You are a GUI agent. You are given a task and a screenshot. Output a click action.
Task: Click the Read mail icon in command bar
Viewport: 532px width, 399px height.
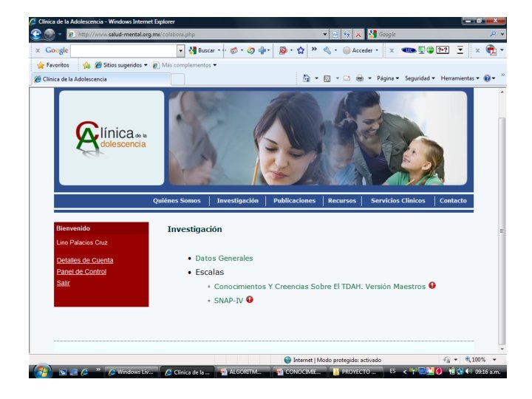[x=347, y=78]
